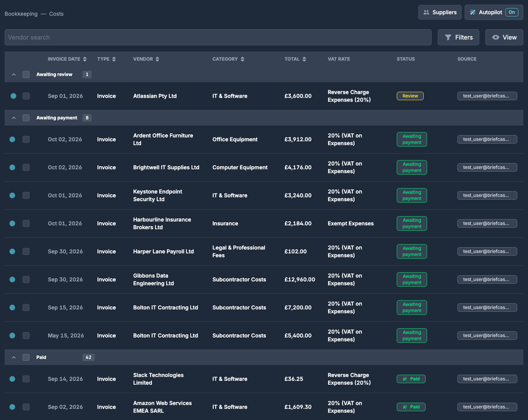This screenshot has height=420, width=528.
Task: Collapse the Awaiting review group
Action: pyautogui.click(x=14, y=74)
